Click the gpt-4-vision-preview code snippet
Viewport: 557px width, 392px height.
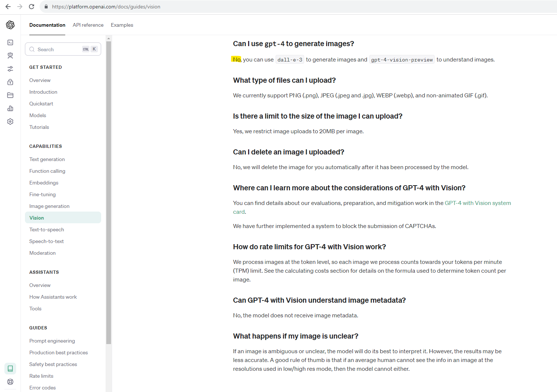[402, 60]
